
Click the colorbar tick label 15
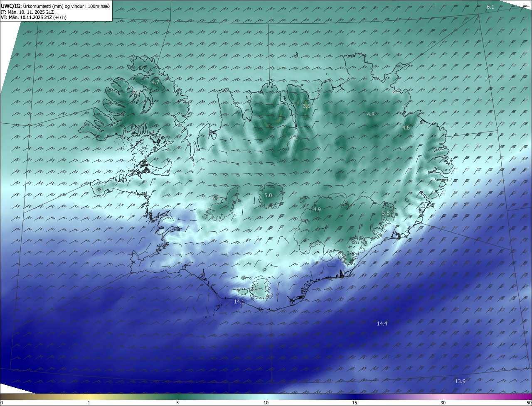355,403
